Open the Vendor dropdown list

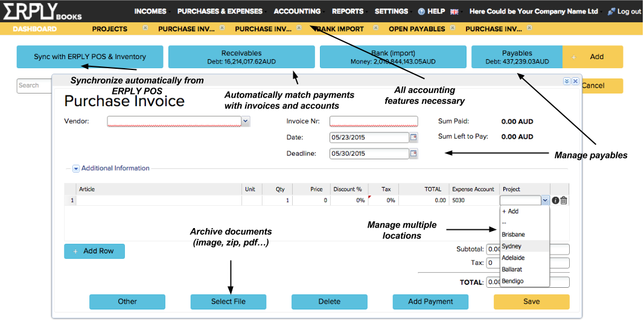[246, 121]
